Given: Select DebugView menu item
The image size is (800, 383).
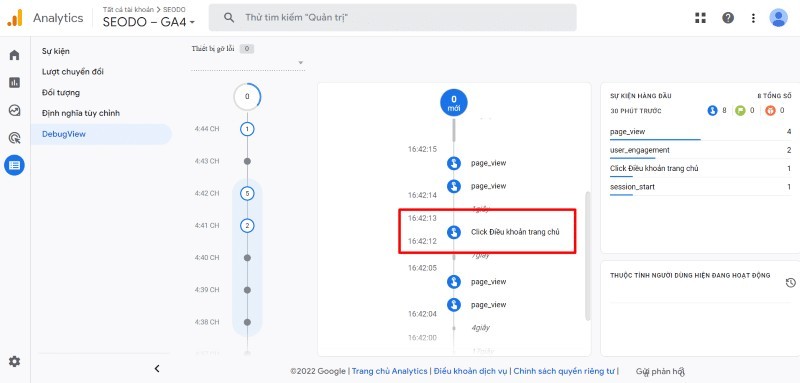Looking at the screenshot, I should [x=101, y=134].
